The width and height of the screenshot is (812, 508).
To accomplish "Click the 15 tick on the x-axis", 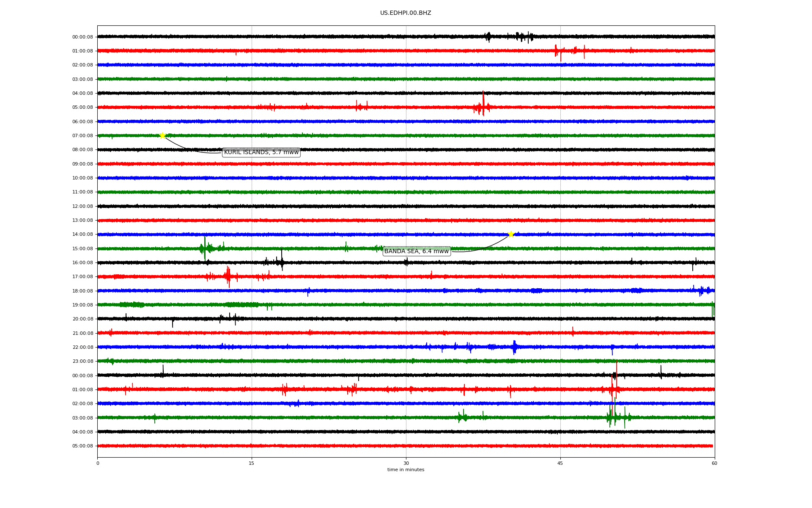I will tap(252, 463).
